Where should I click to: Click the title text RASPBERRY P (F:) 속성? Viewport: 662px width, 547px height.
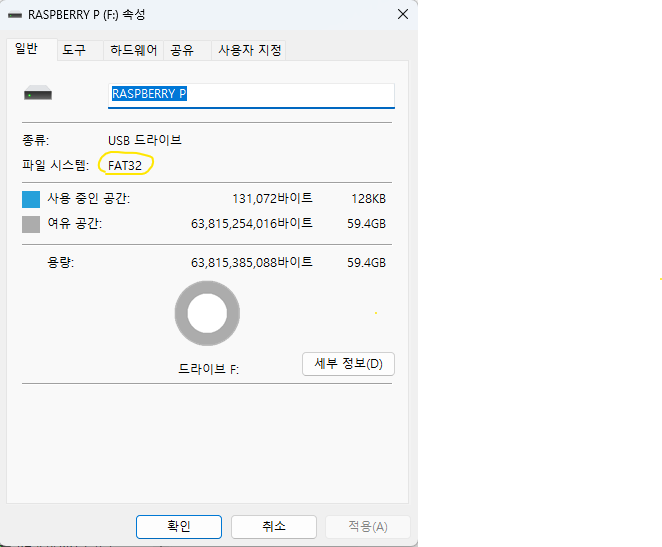(87, 15)
